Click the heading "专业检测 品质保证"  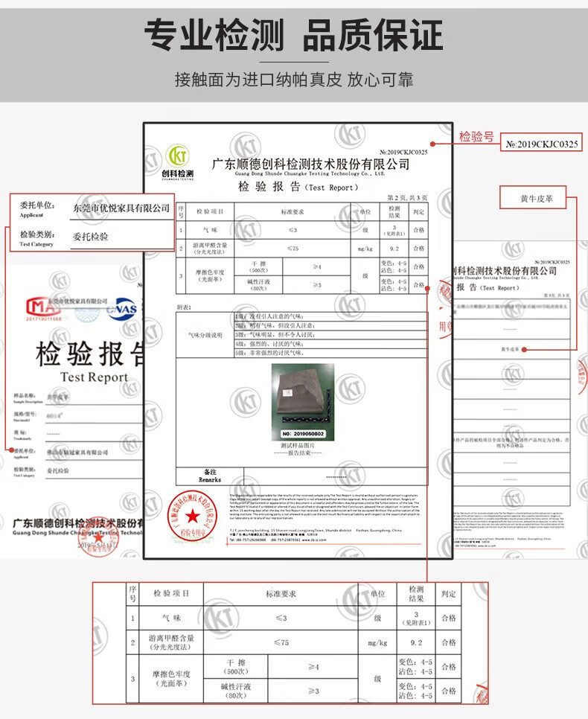tap(294, 35)
